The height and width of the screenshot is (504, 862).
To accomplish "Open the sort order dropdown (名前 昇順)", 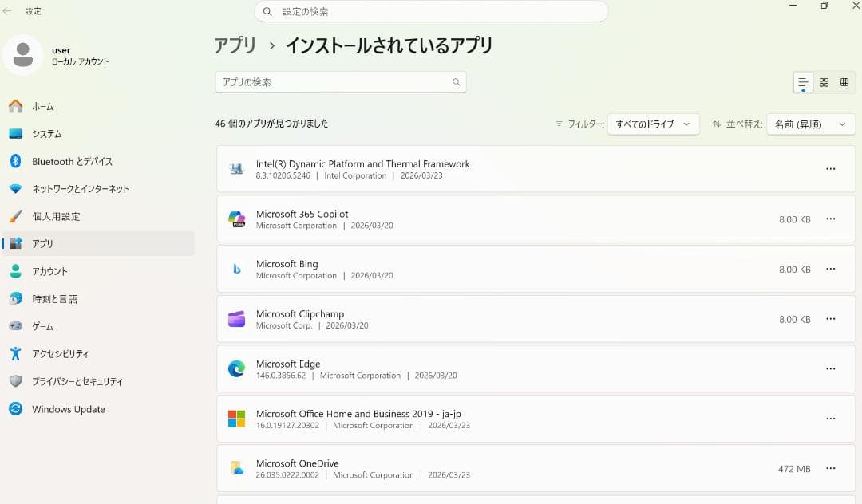I will (810, 124).
